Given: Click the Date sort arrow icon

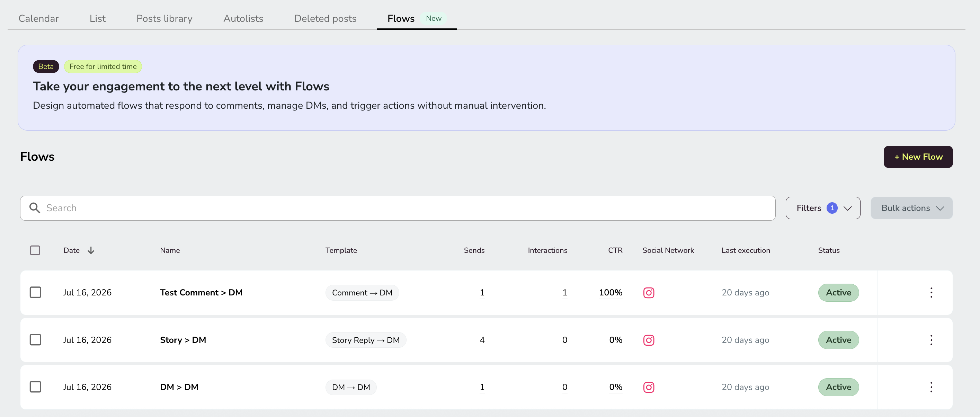Looking at the screenshot, I should point(91,250).
